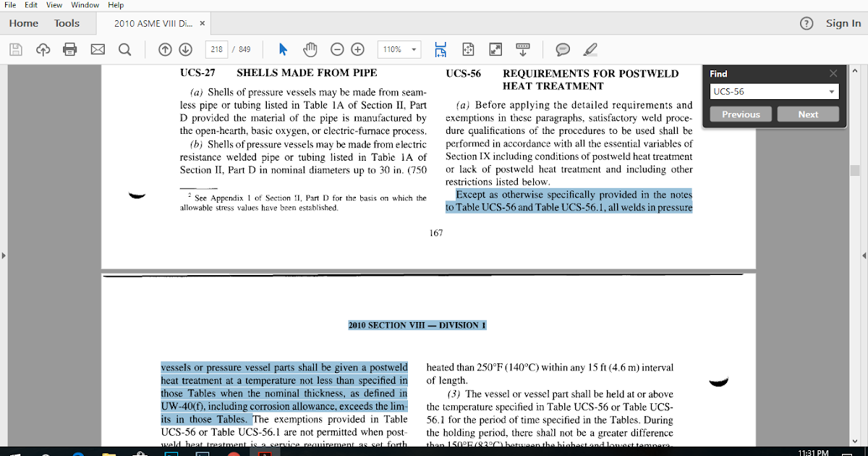Click the page number field showing 218
The height and width of the screenshot is (456, 868).
pos(216,49)
